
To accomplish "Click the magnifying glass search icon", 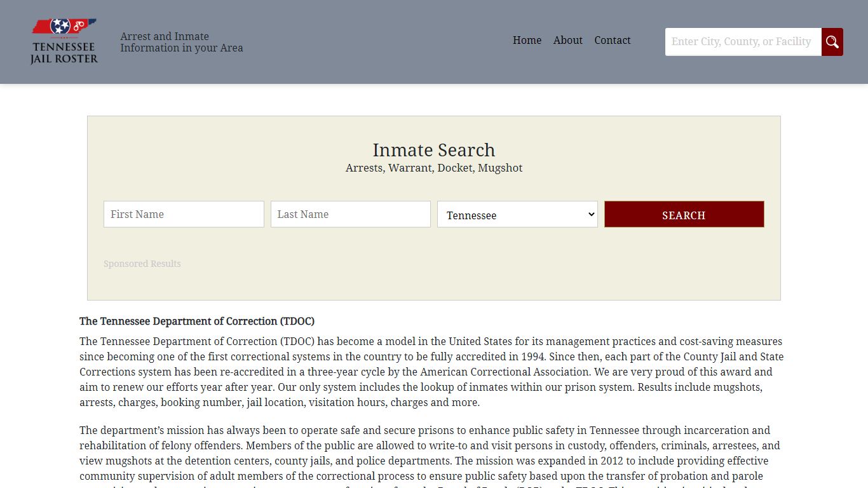I will 832,42.
